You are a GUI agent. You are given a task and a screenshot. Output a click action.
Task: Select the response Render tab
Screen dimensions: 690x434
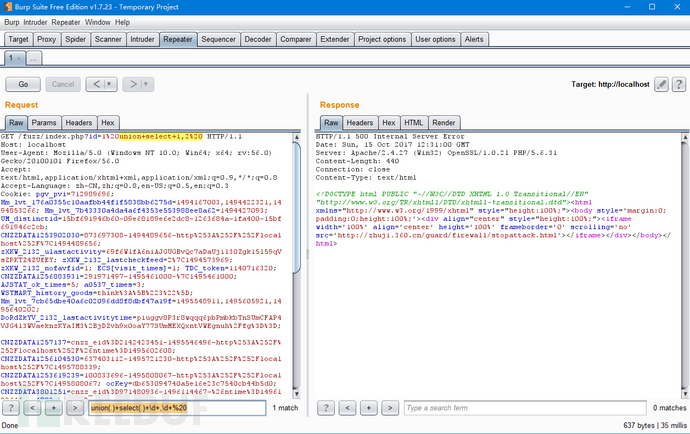(x=444, y=123)
